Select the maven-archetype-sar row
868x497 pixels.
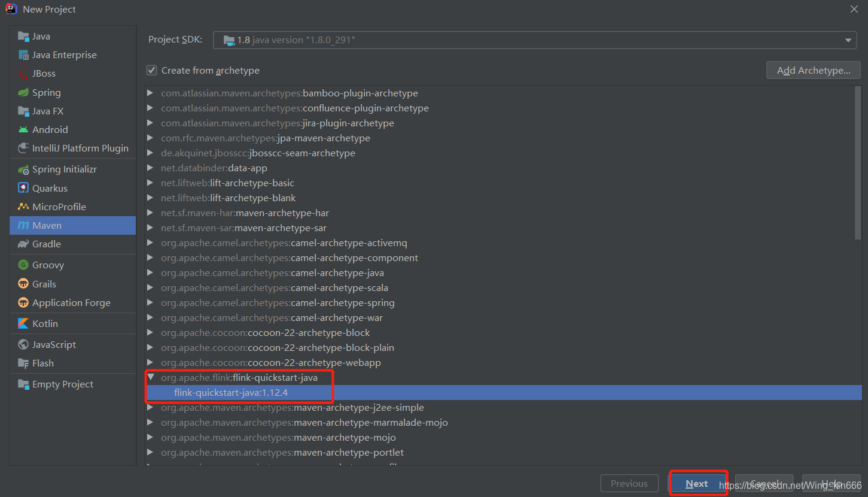504,228
